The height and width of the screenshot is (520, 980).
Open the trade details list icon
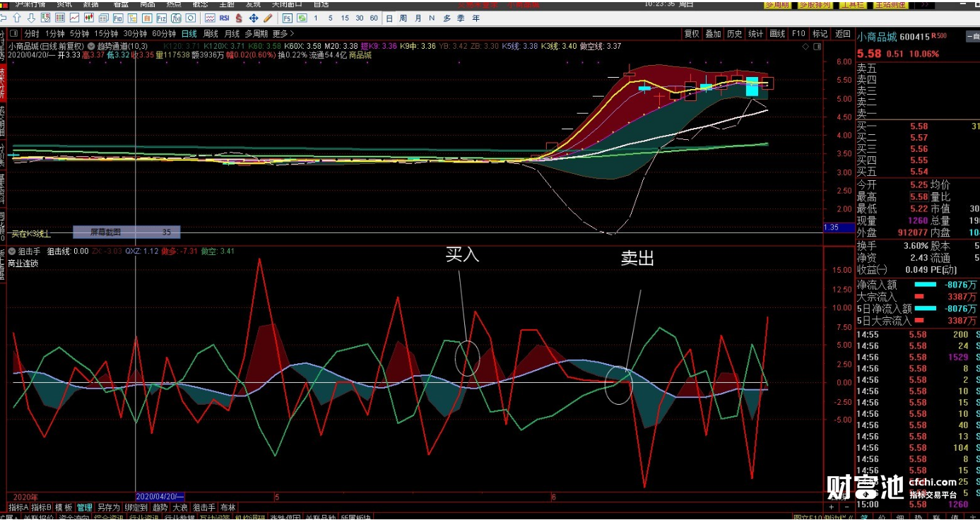point(103,18)
